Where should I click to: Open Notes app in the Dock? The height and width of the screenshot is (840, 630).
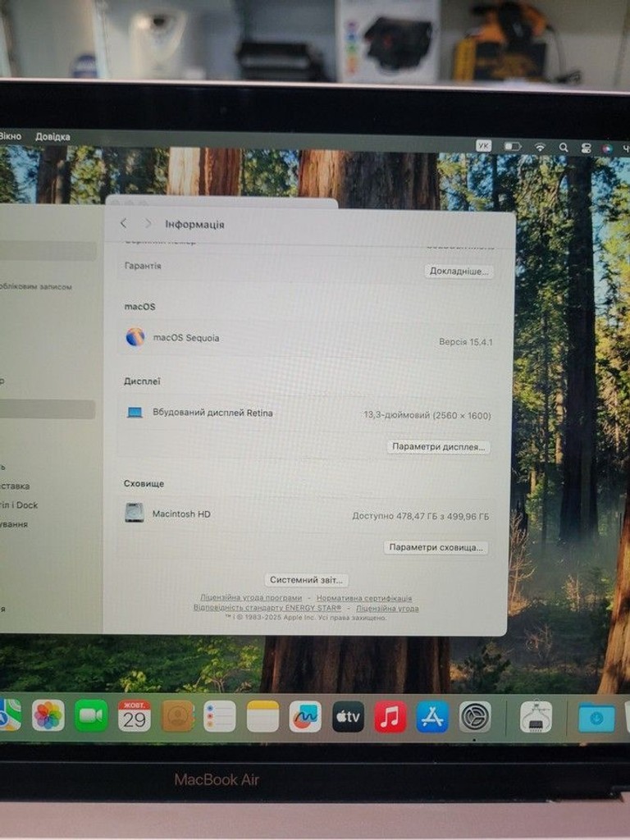262,716
